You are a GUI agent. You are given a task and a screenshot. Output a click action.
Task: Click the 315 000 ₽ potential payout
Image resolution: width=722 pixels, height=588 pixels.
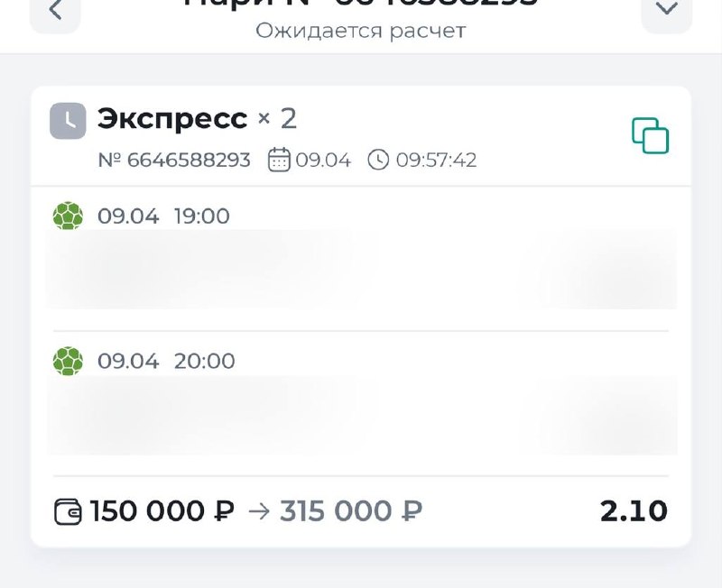coord(350,511)
